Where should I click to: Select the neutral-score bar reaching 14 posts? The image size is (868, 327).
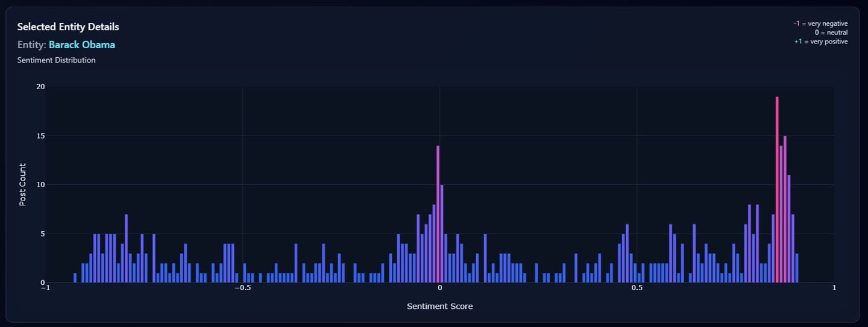pos(438,214)
